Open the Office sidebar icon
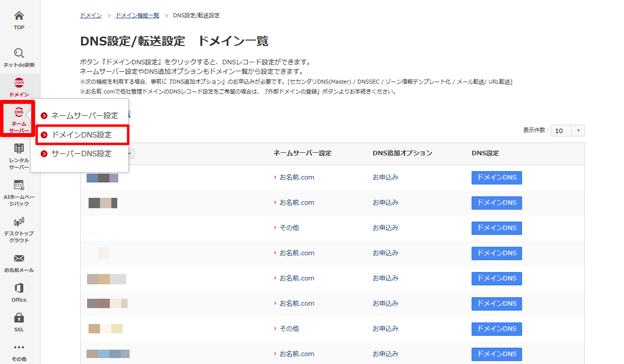The height and width of the screenshot is (364, 624). 19,288
